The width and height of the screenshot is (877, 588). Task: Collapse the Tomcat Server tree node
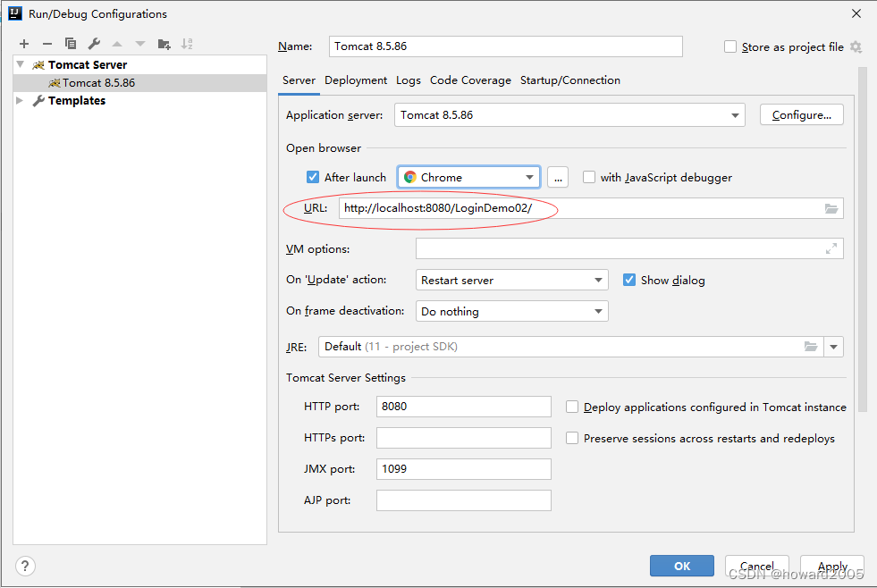pos(21,65)
